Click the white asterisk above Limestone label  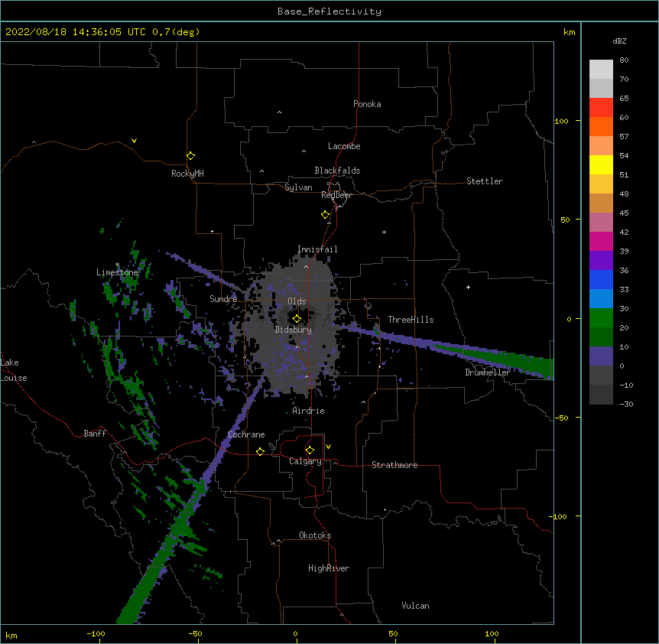coord(117,265)
